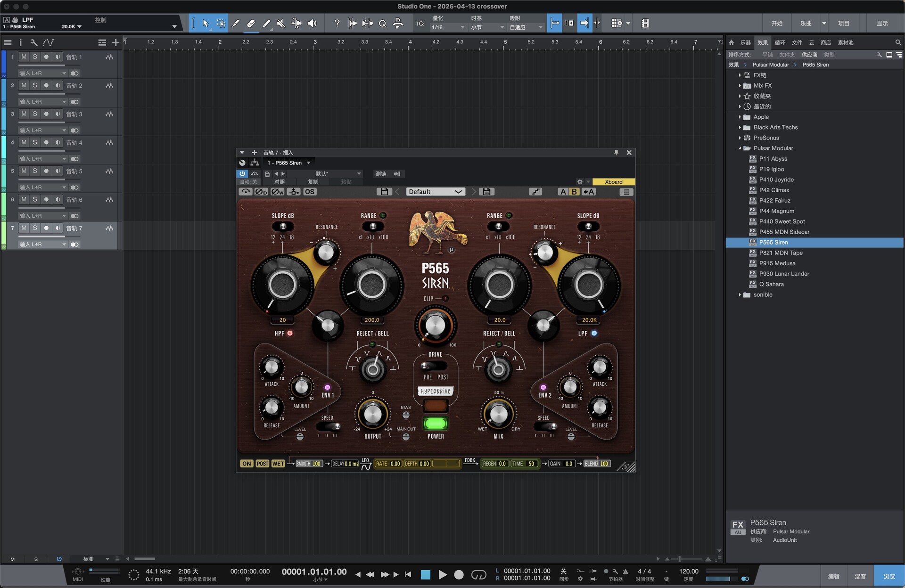The image size is (905, 588).
Task: Toggle the plugin POWER button
Action: [435, 423]
